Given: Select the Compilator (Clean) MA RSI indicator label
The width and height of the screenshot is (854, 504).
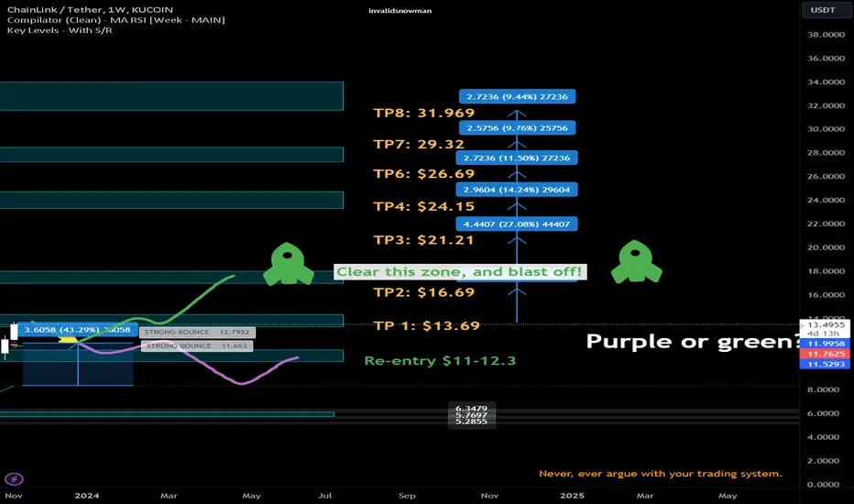Looking at the screenshot, I should click(x=116, y=19).
